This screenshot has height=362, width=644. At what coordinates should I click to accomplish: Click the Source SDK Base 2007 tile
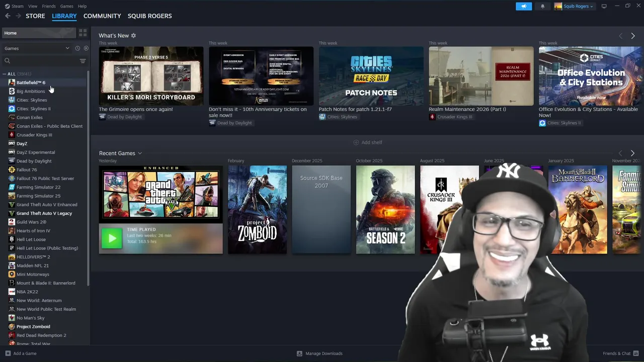tap(321, 210)
